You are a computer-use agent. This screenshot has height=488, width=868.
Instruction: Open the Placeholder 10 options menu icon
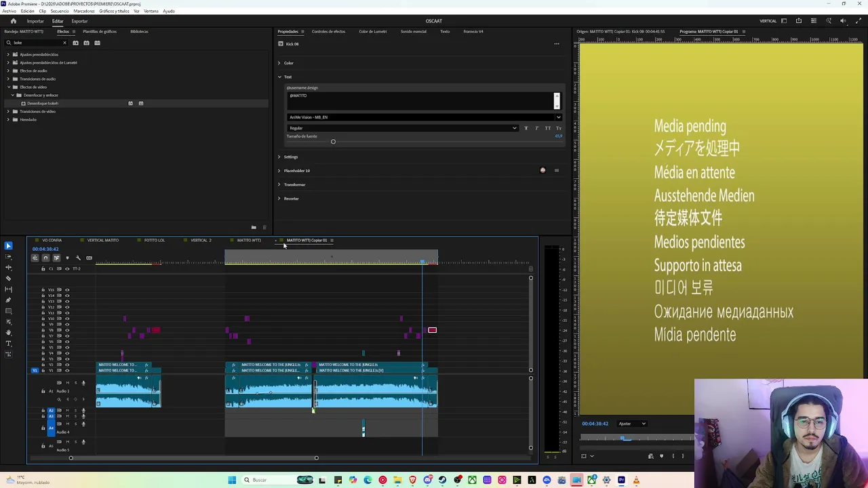click(x=557, y=171)
